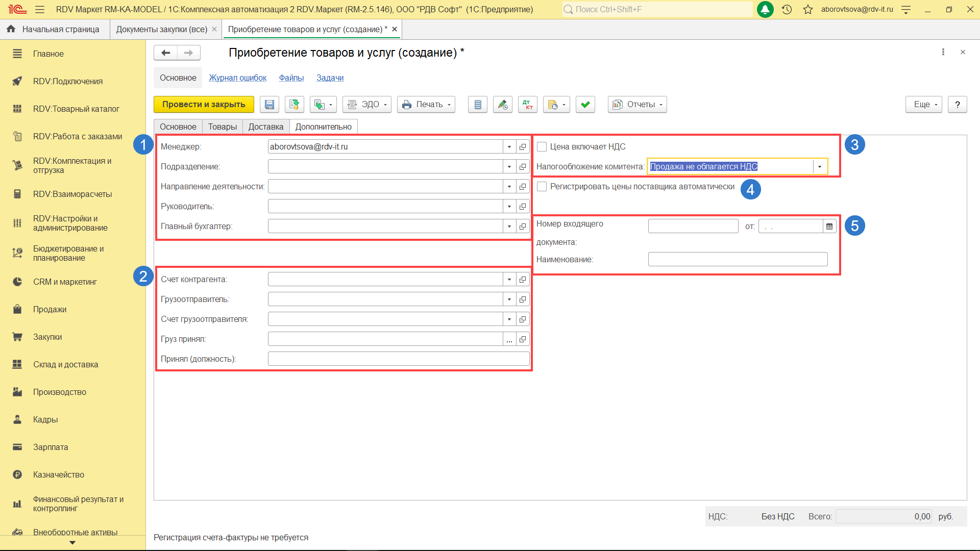Switch to the Товары tab

222,127
